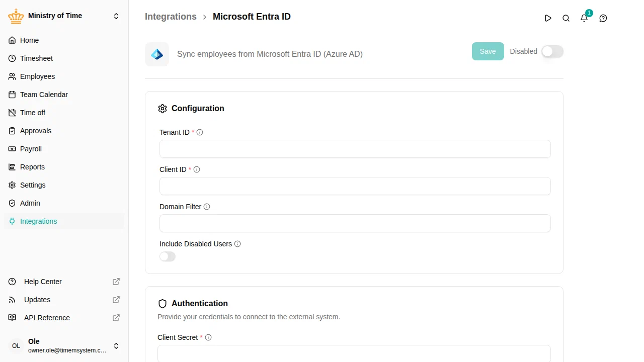Open the Help Center link
The image size is (644, 362).
point(64,282)
